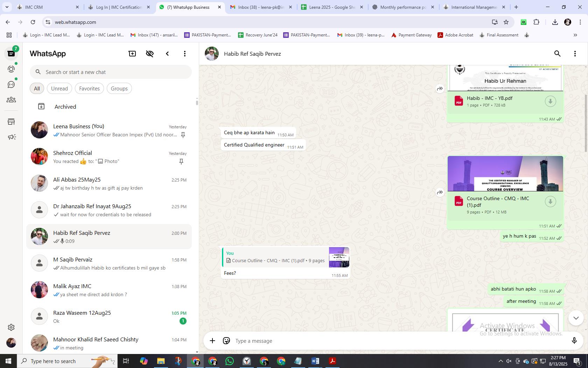Switch to the Inbox (38) Gmail tab
588x368 pixels.
pos(261,7)
